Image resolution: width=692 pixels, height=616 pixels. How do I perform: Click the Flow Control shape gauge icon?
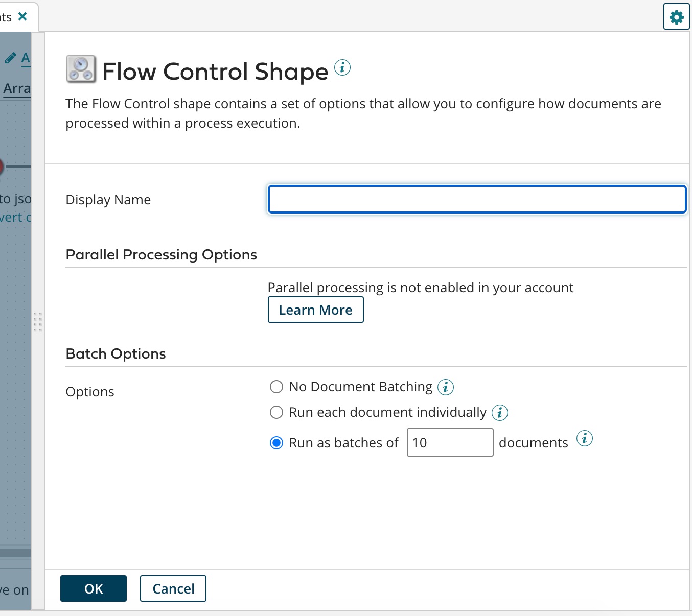(x=81, y=69)
